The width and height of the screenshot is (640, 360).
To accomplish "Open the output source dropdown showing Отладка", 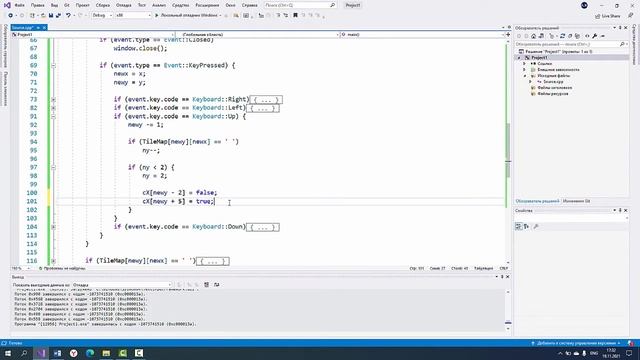I will (x=122, y=285).
